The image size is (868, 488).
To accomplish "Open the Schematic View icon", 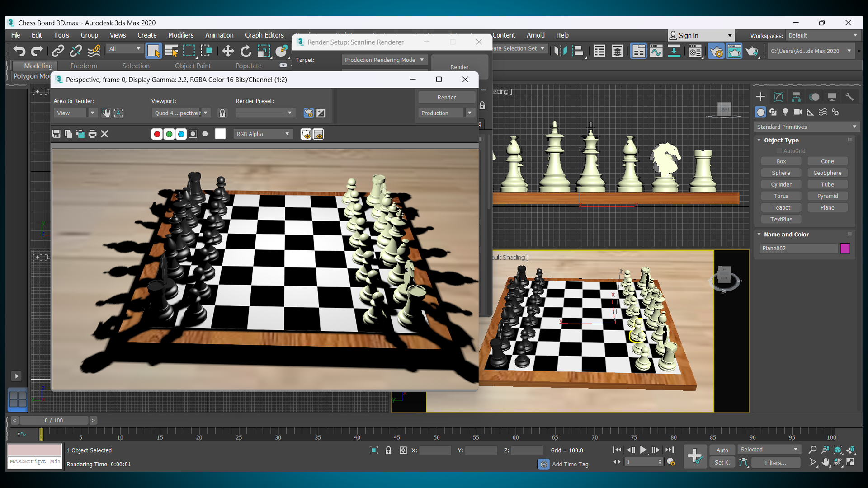I will pyautogui.click(x=674, y=51).
